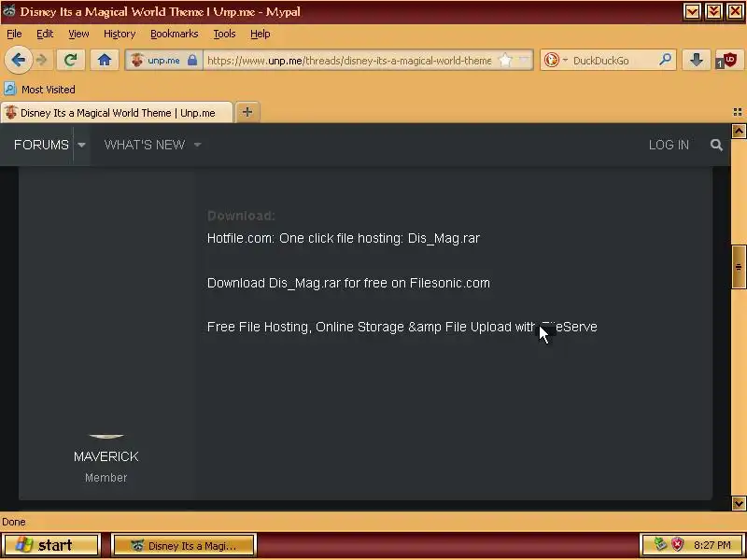Image resolution: width=747 pixels, height=560 pixels.
Task: Open the View menu
Action: point(78,34)
